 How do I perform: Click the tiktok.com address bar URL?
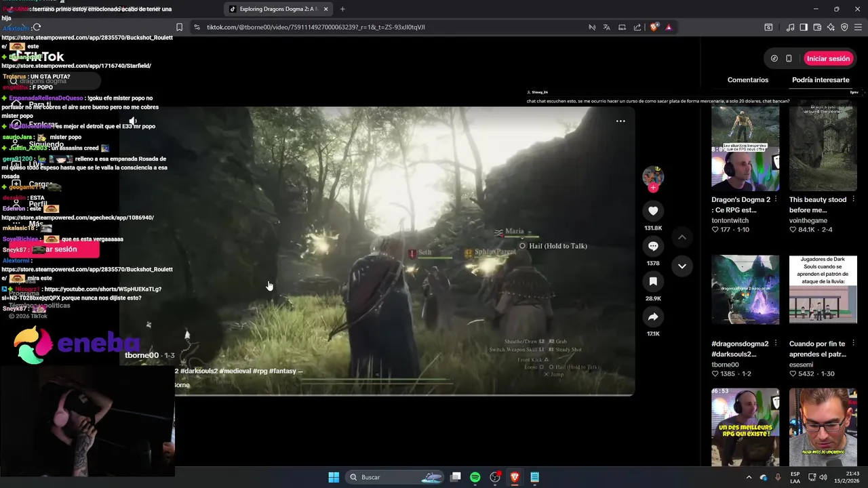pos(316,27)
